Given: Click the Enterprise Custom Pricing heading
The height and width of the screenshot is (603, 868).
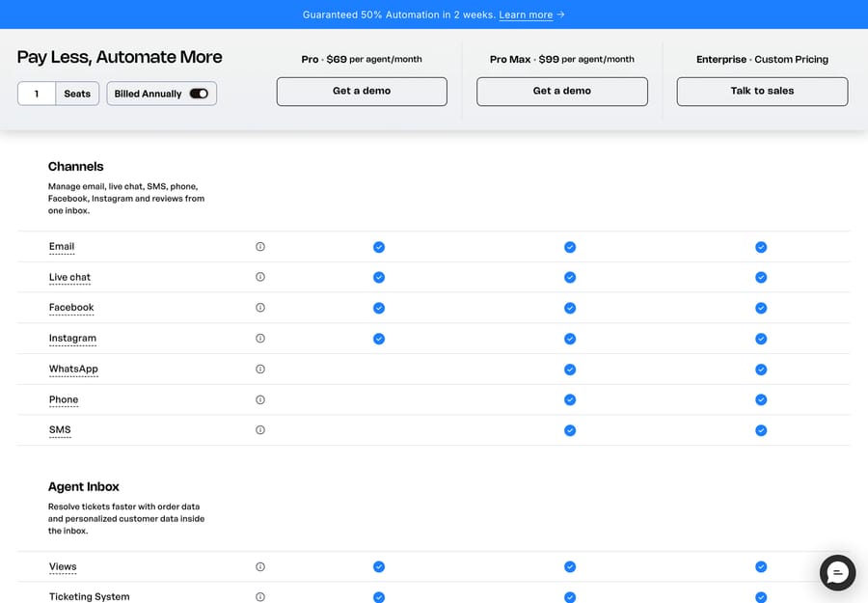Looking at the screenshot, I should [762, 59].
